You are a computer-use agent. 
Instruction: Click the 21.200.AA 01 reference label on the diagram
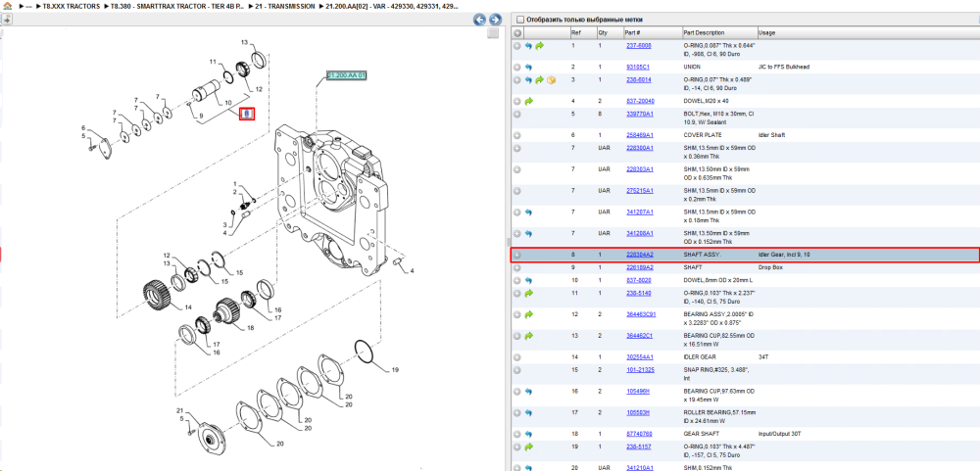pos(347,75)
